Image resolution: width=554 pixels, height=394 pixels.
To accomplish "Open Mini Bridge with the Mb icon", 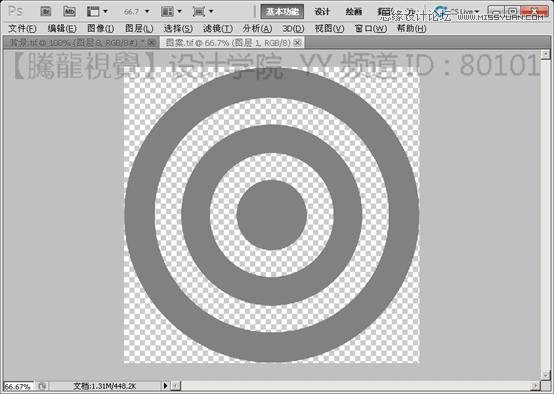I will 70,11.
